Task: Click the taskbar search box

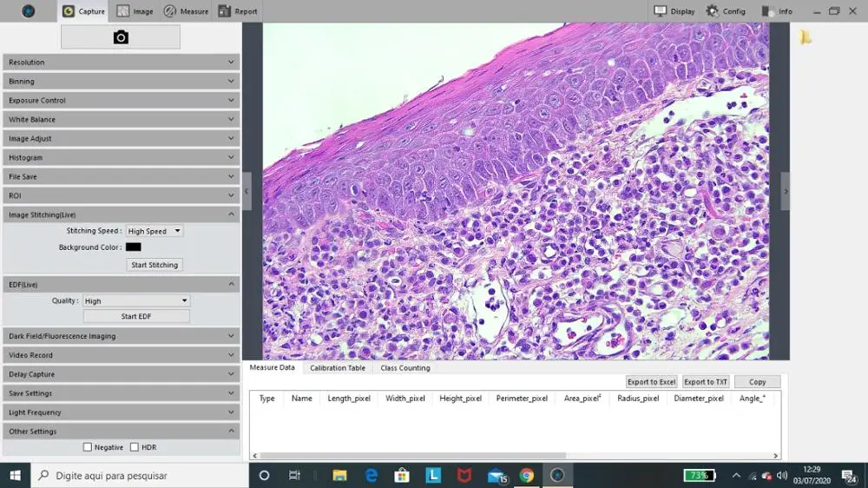Action: [x=140, y=475]
